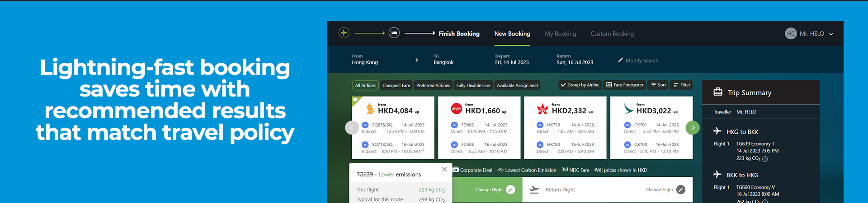This screenshot has height=203, width=868.
Task: Select the Available Assign Seat filter
Action: [517, 85]
